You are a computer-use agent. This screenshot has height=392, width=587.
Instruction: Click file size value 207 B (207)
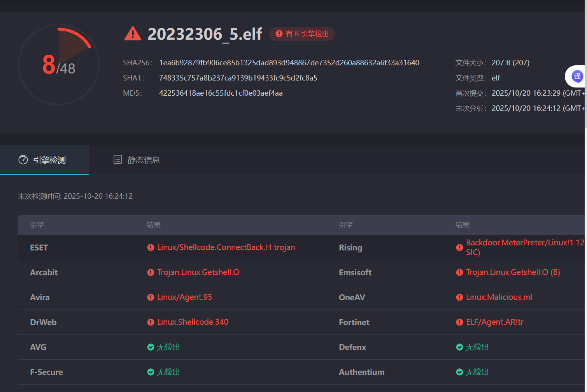click(x=510, y=63)
